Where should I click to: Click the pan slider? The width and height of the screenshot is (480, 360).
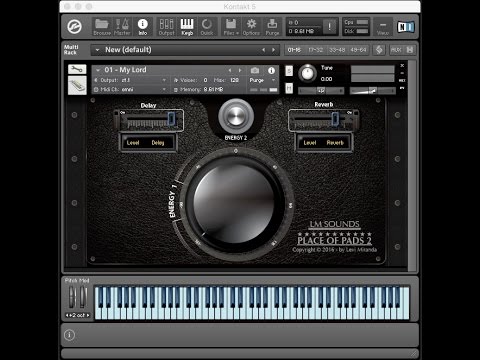click(x=321, y=91)
